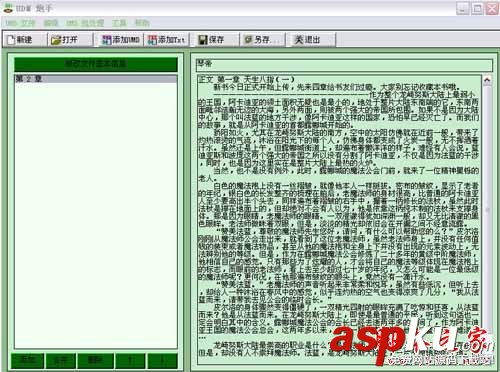Open the 帮助 menu
500x372 pixels.
click(142, 23)
